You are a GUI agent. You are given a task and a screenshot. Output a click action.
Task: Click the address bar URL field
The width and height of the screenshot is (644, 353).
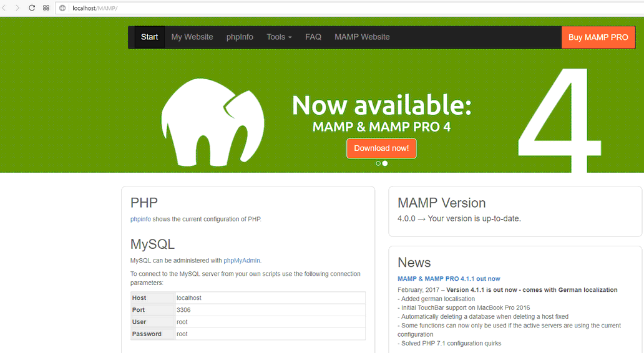pyautogui.click(x=349, y=8)
